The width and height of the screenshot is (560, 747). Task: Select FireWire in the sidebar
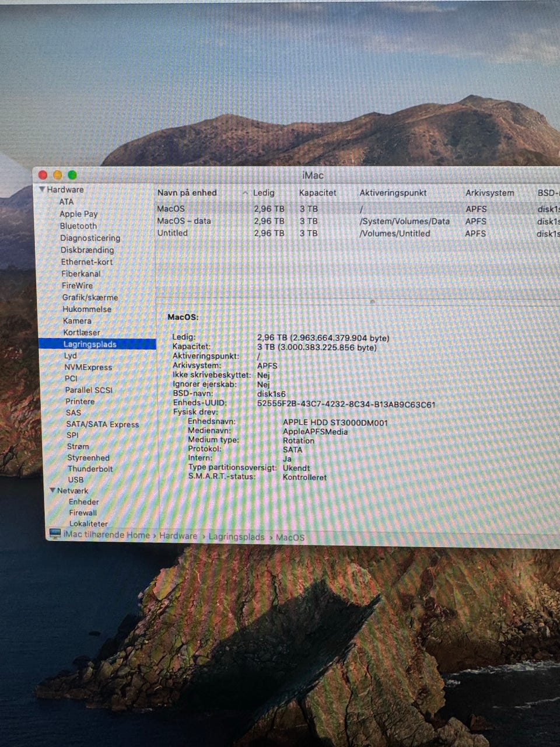click(x=77, y=285)
